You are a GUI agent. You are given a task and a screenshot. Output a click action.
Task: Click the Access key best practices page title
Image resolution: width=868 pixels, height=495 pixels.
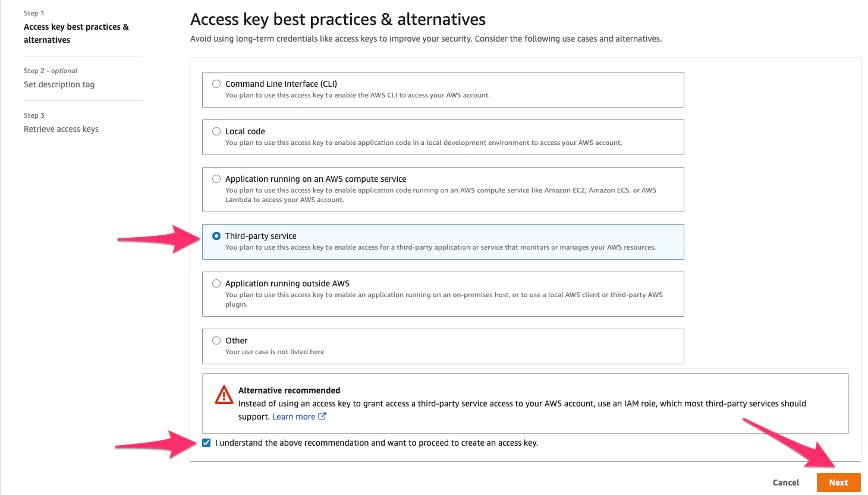[338, 19]
